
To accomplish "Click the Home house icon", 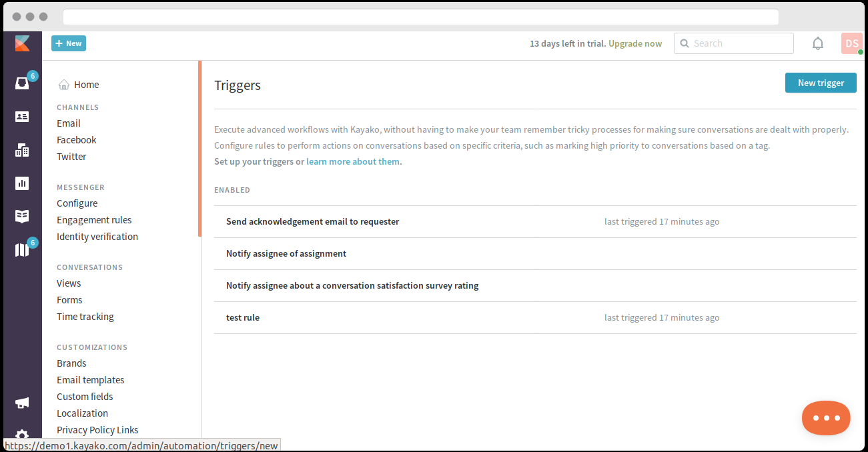I will click(64, 85).
